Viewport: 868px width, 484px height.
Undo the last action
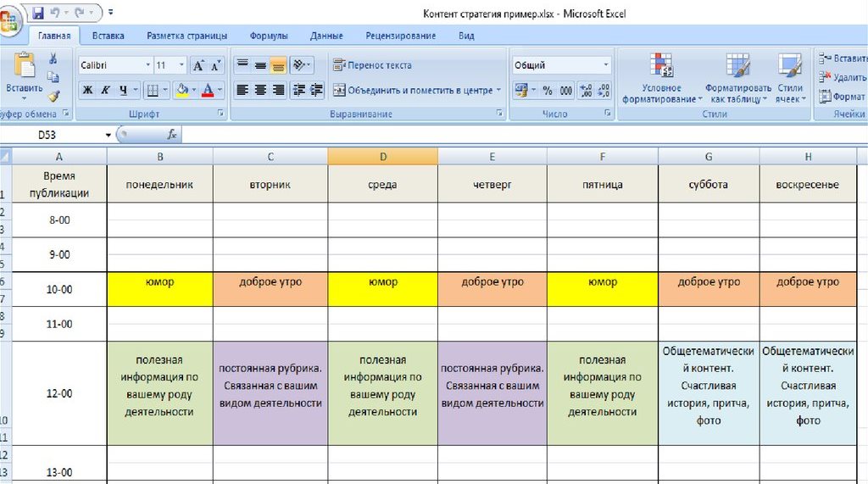point(55,13)
